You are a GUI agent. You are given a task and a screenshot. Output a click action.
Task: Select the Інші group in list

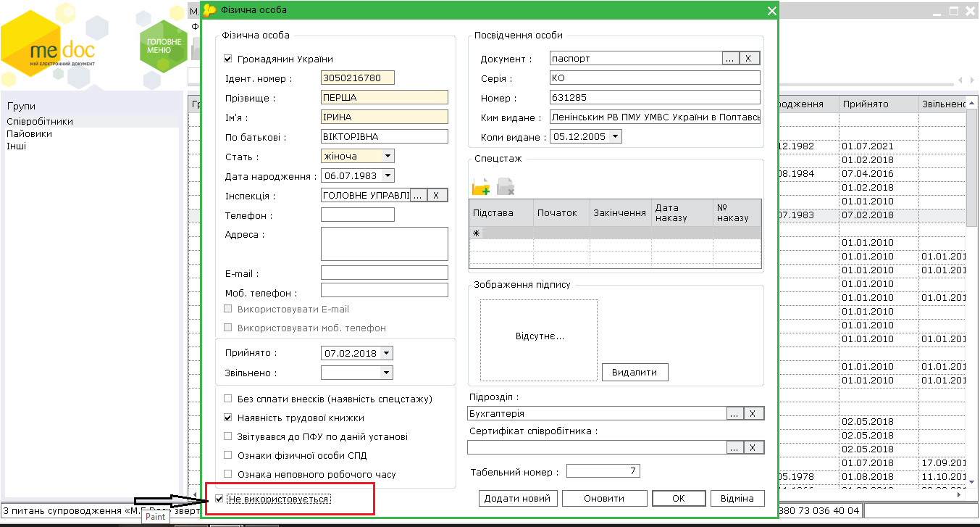(x=17, y=146)
